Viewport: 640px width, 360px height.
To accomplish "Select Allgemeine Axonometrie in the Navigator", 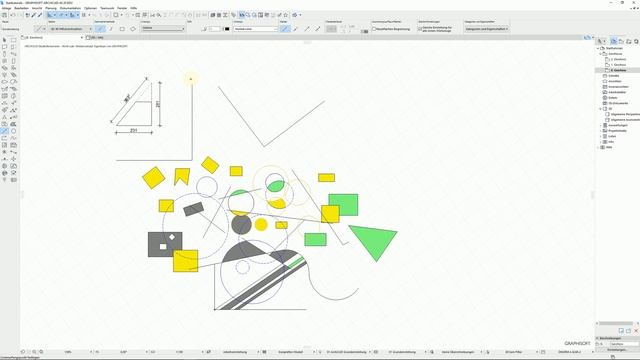I will point(624,120).
